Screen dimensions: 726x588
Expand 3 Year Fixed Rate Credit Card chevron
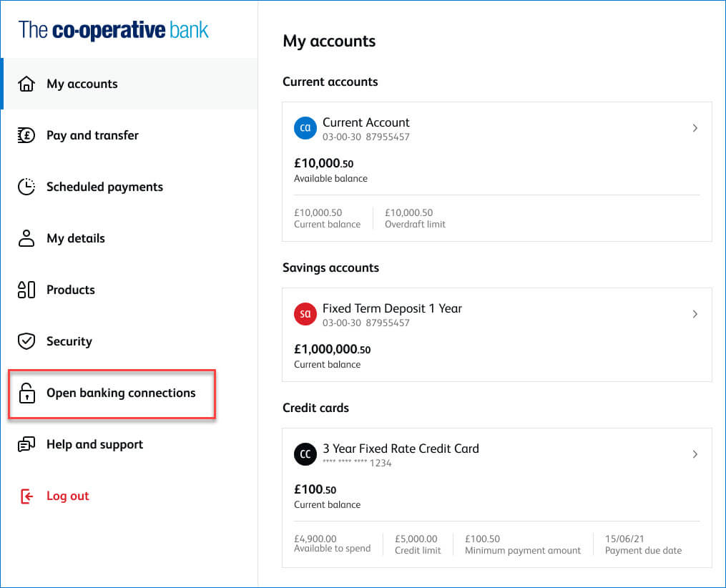click(x=695, y=454)
